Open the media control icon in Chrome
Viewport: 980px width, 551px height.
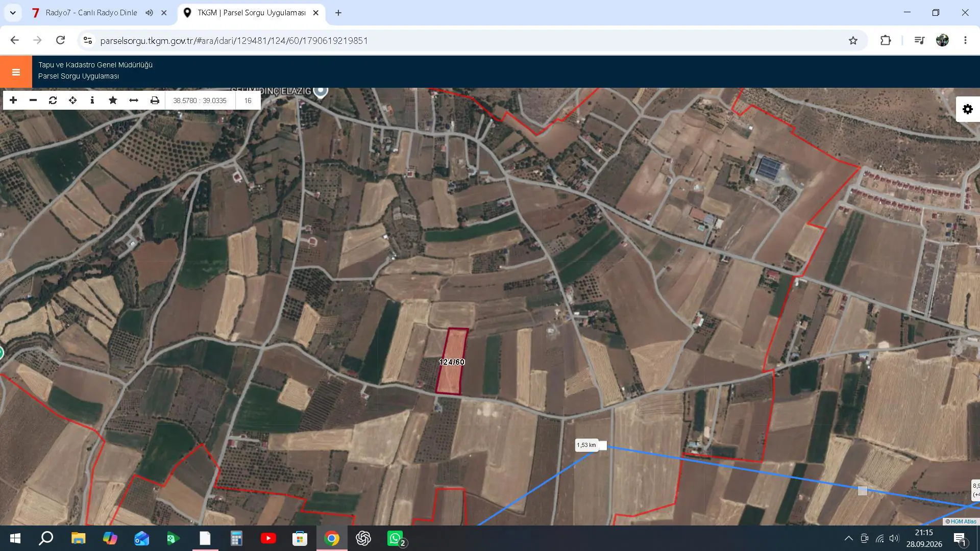click(919, 40)
